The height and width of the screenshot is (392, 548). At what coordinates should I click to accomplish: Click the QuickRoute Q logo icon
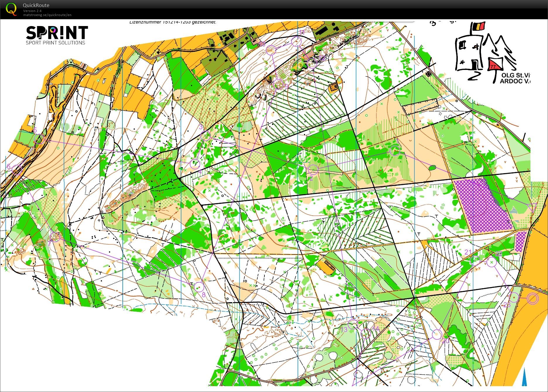(x=11, y=9)
